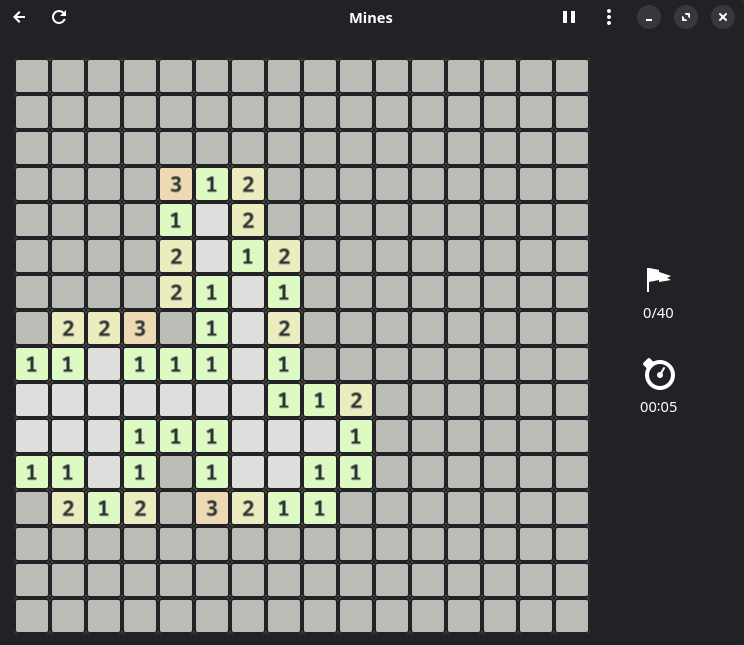The width and height of the screenshot is (744, 645).
Task: Click the 00:05 elapsed time label
Action: click(x=658, y=407)
